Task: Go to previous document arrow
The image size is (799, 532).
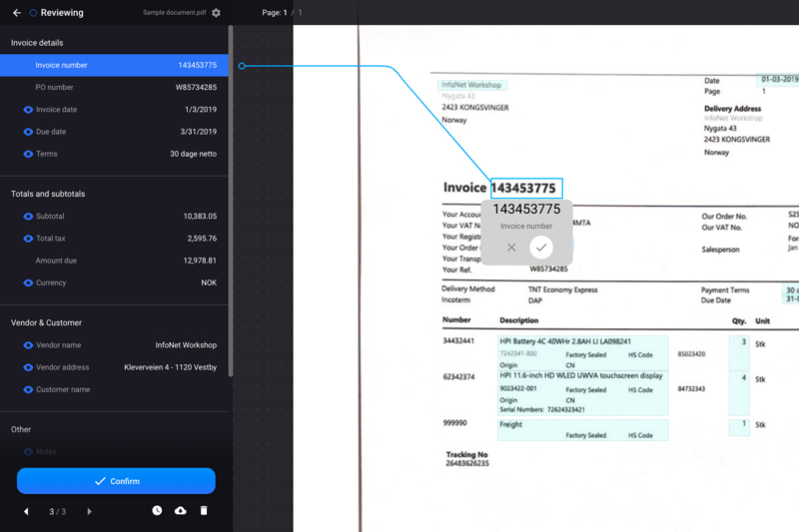Action: pyautogui.click(x=26, y=512)
